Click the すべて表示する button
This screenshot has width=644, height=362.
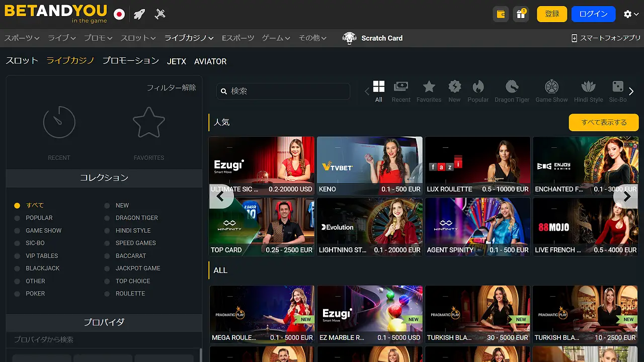coord(604,122)
